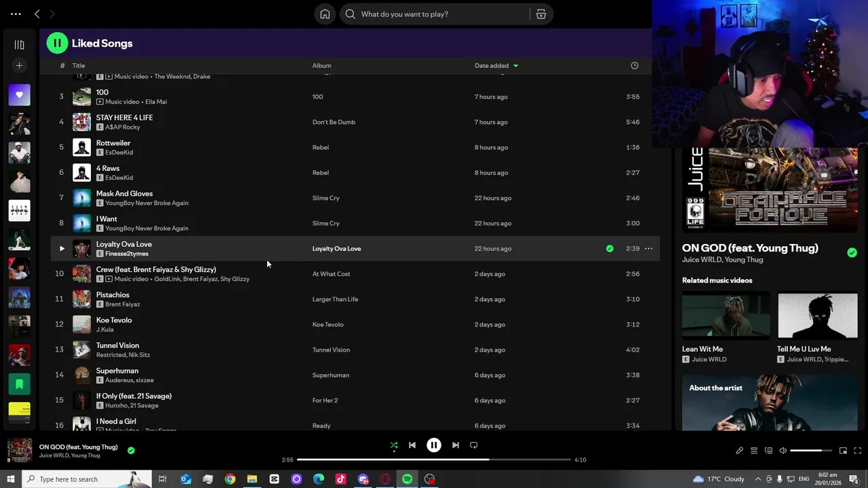Open the Queue icon
Image resolution: width=868 pixels, height=488 pixels.
pos(753,451)
